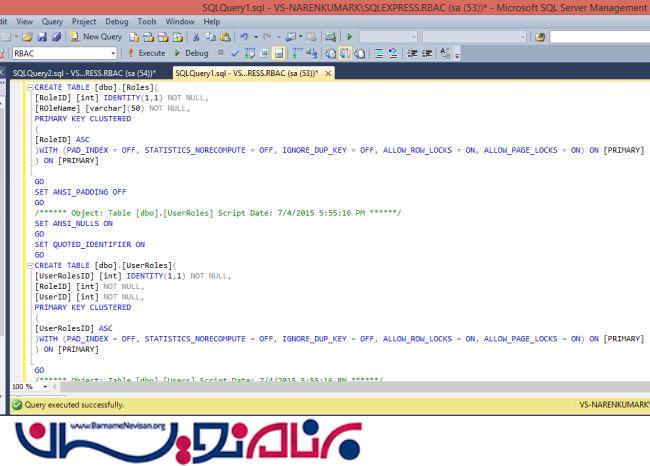Click the Cancel Executing Query stop icon
Screen dimensions: 650x466
[x=217, y=52]
